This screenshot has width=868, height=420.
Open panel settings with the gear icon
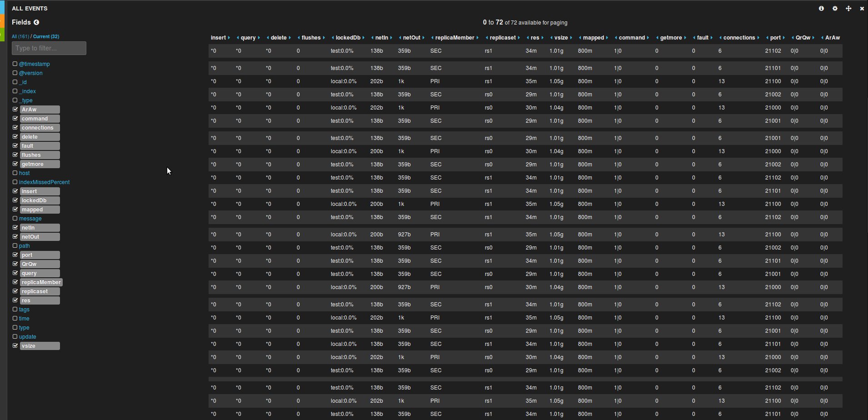point(835,9)
